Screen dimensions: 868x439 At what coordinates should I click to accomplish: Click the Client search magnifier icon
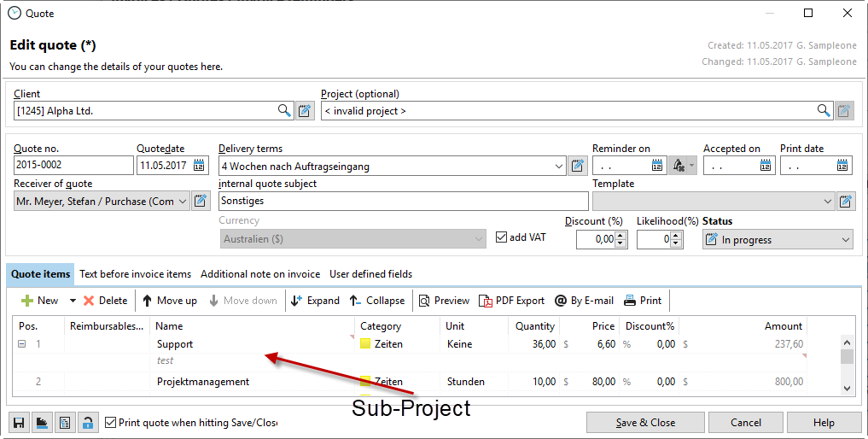pos(284,111)
